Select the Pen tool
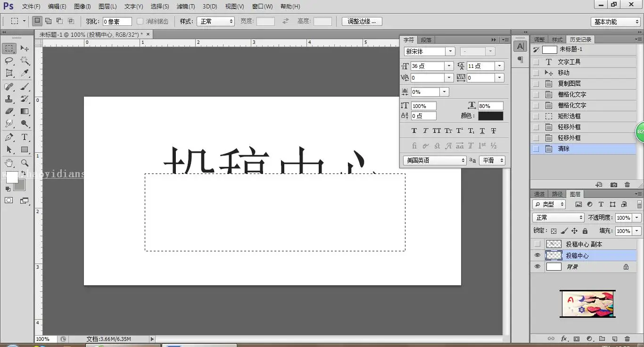The height and width of the screenshot is (347, 644). 9,137
